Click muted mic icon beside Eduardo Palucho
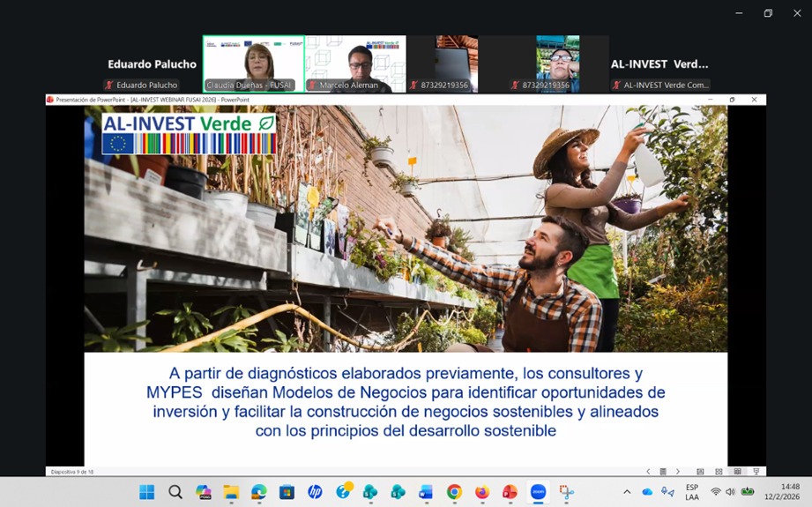 108,85
